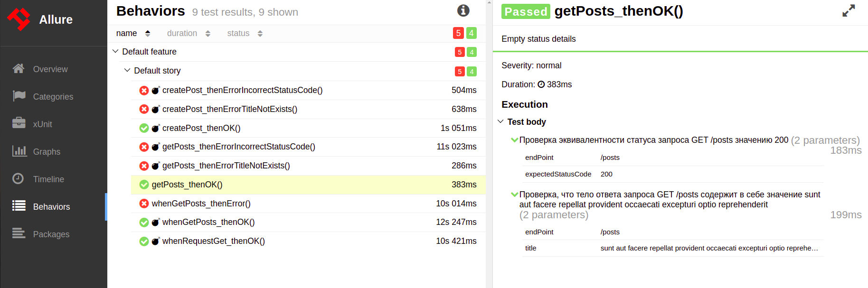Image resolution: width=868 pixels, height=288 pixels.
Task: Open createPost_thenErrorIncorrectStatusCode() test result
Action: coord(308,90)
